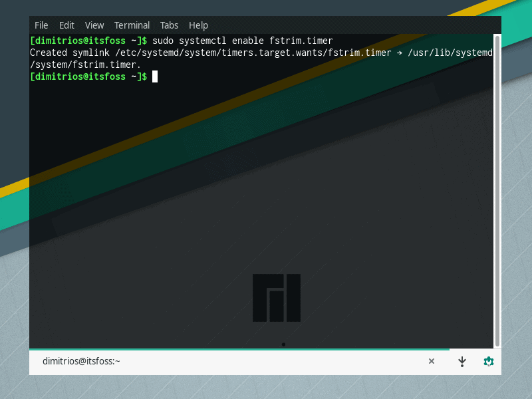Open the Terminal menu
The width and height of the screenshot is (532, 399).
click(132, 25)
